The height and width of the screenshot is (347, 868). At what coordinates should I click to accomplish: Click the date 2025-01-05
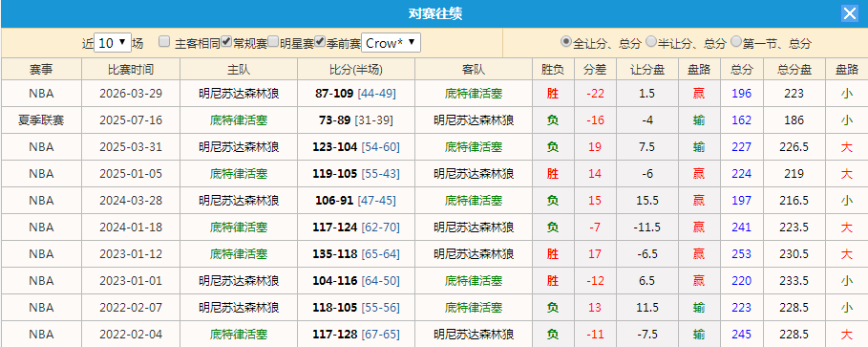point(131,174)
